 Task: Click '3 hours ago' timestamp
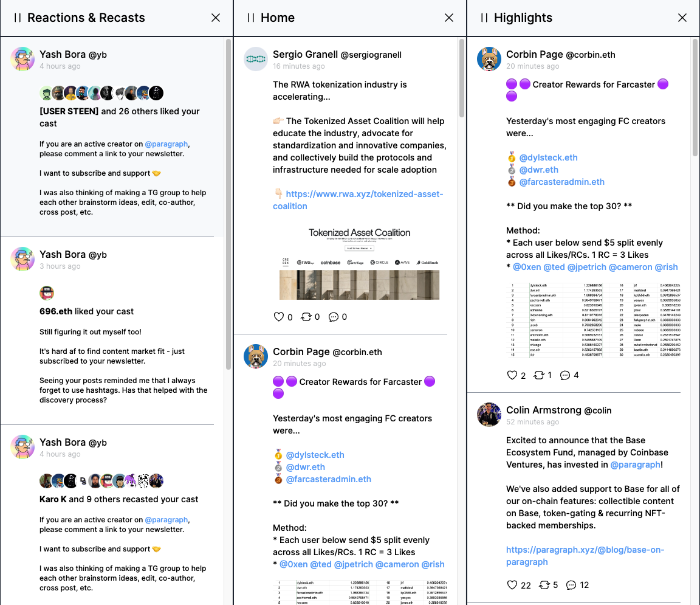coord(60,266)
